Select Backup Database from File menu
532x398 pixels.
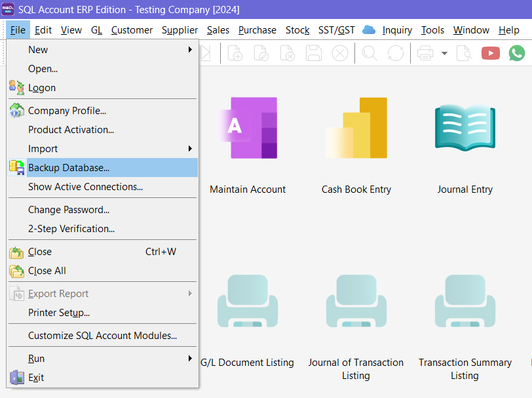(69, 168)
